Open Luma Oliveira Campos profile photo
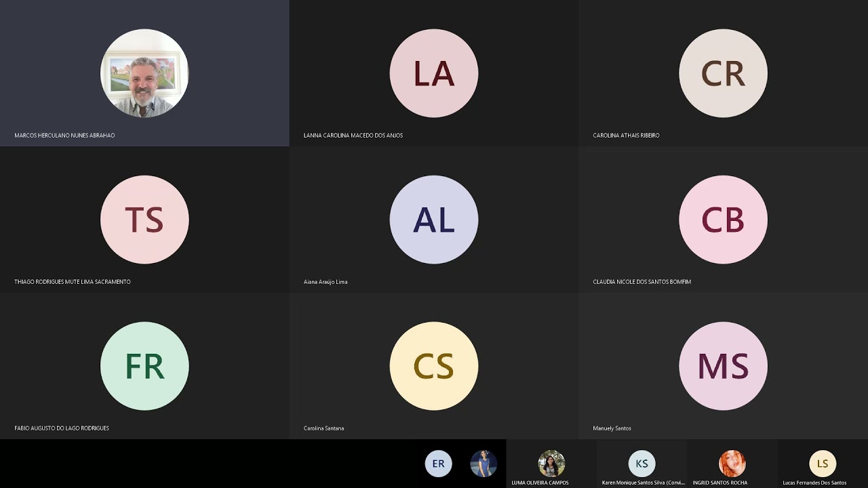 [x=551, y=464]
